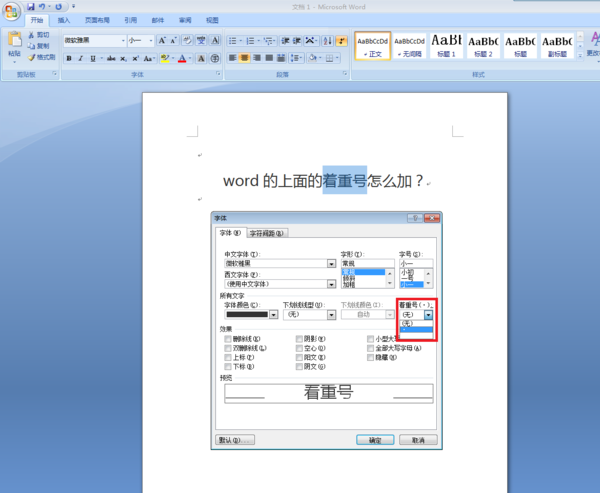Toggle the 阴影 shadow checkbox
This screenshot has height=493, width=600.
tap(300, 338)
